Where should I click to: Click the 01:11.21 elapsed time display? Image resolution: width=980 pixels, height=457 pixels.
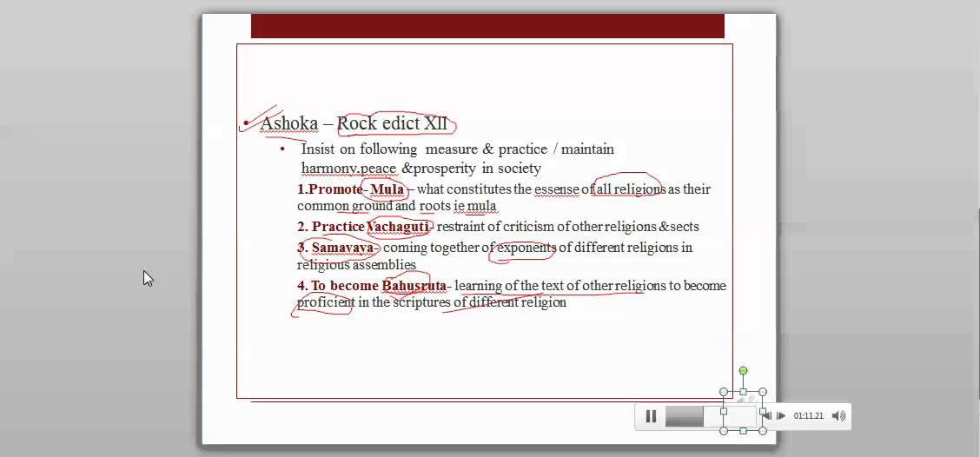point(808,416)
